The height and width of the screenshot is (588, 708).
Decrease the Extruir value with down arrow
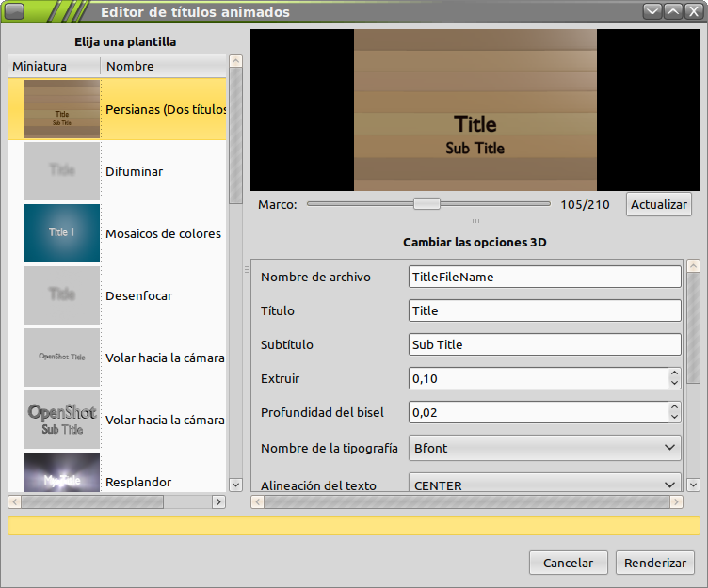click(x=675, y=384)
